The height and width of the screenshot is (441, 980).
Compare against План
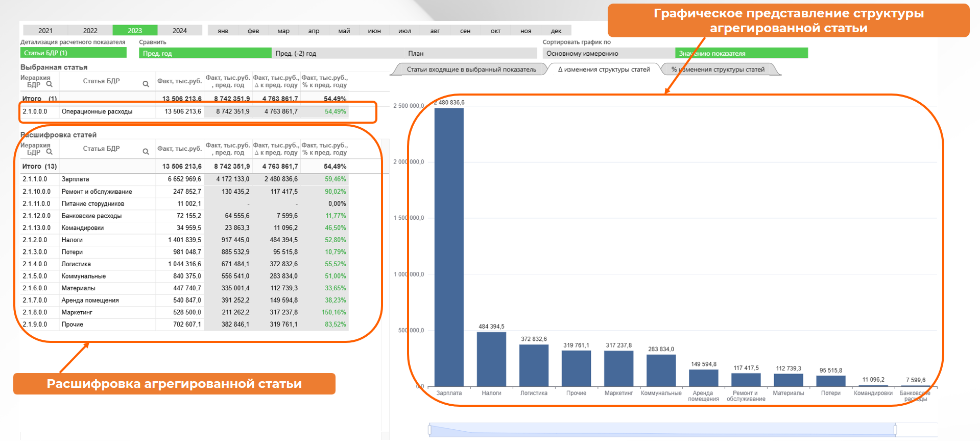coord(470,53)
